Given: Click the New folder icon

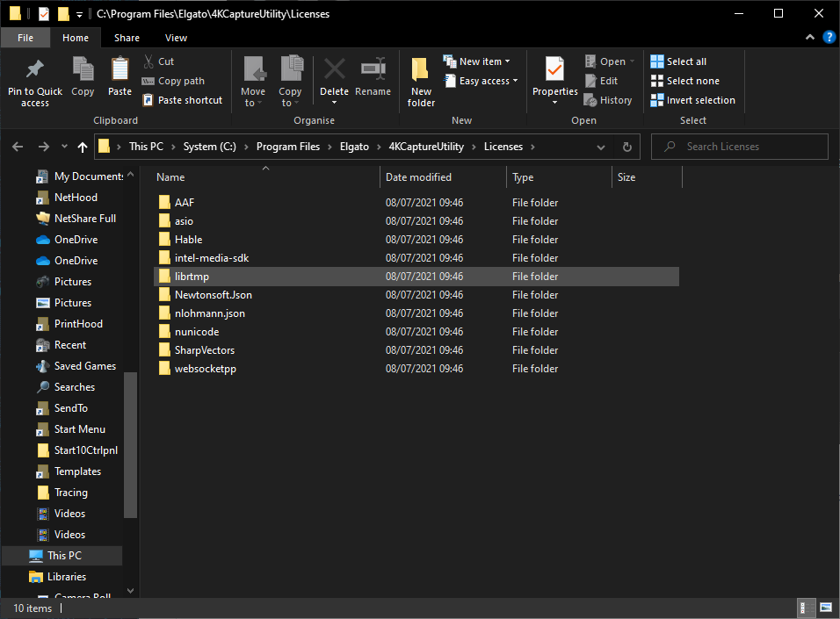Looking at the screenshot, I should coord(421,70).
